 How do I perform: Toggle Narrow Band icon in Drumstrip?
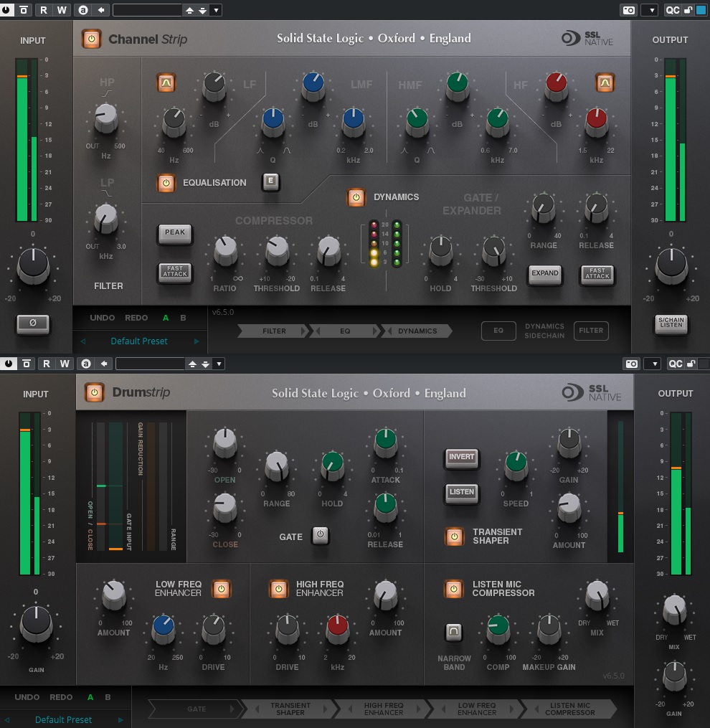(x=454, y=631)
